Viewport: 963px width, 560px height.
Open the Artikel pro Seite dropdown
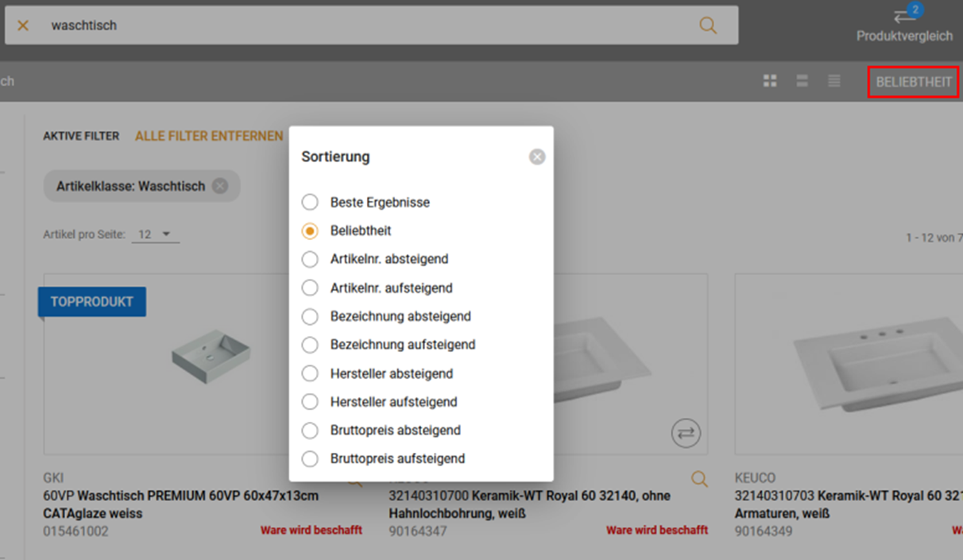point(155,234)
